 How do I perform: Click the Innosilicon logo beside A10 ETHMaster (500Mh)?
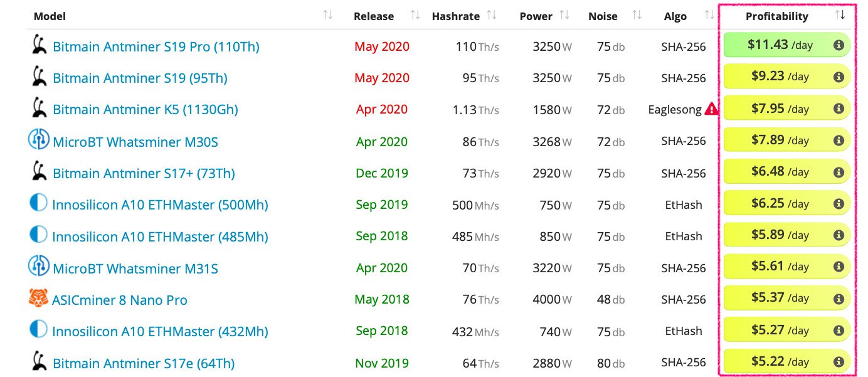pos(39,203)
